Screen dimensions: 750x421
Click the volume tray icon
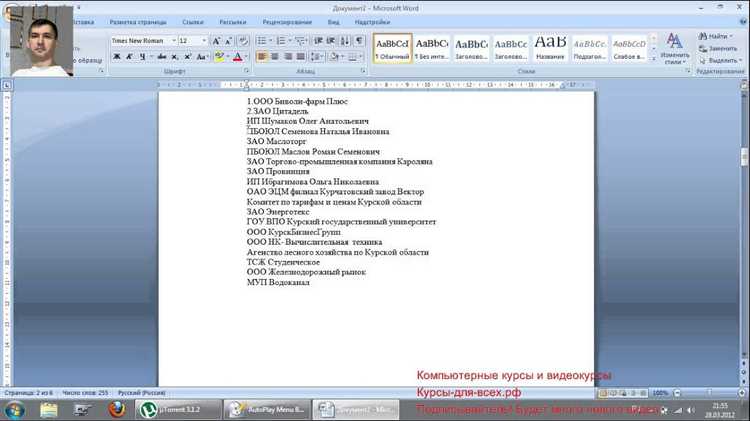[x=691, y=410]
